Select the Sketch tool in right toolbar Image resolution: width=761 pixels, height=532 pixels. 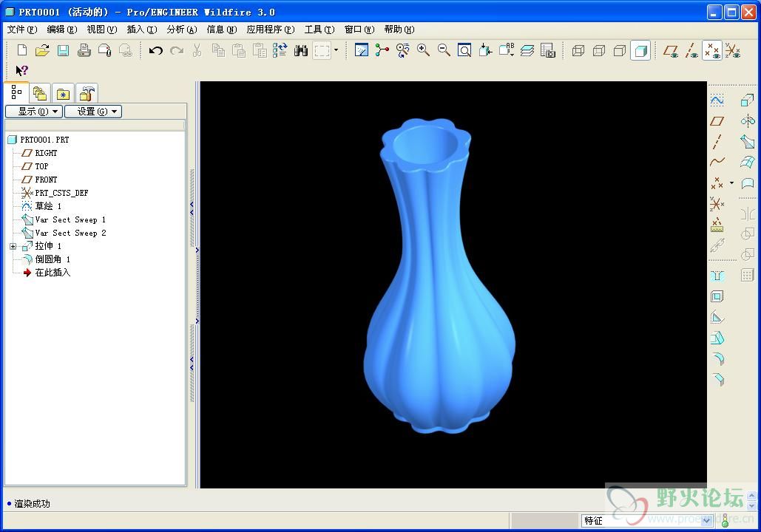(717, 100)
